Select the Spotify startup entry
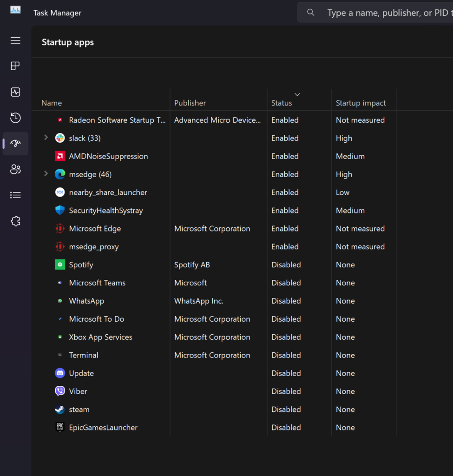Image resolution: width=453 pixels, height=476 pixels. coord(81,265)
